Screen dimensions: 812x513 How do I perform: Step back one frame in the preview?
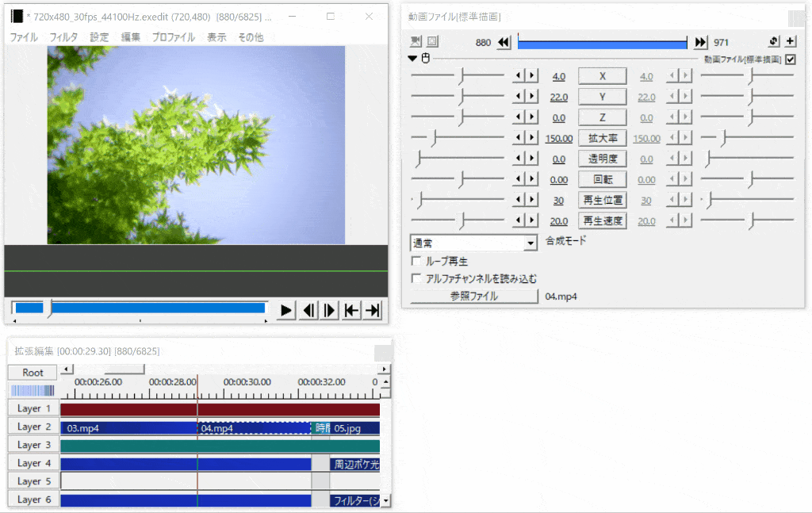point(308,310)
